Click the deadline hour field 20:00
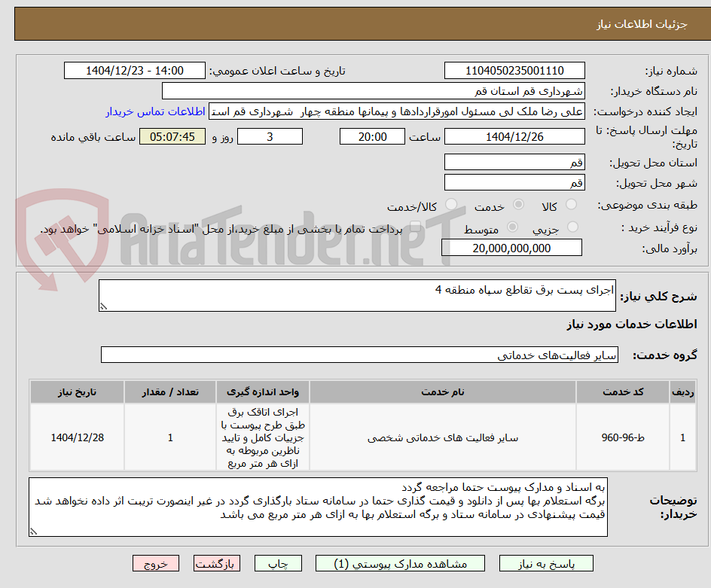 [372, 136]
